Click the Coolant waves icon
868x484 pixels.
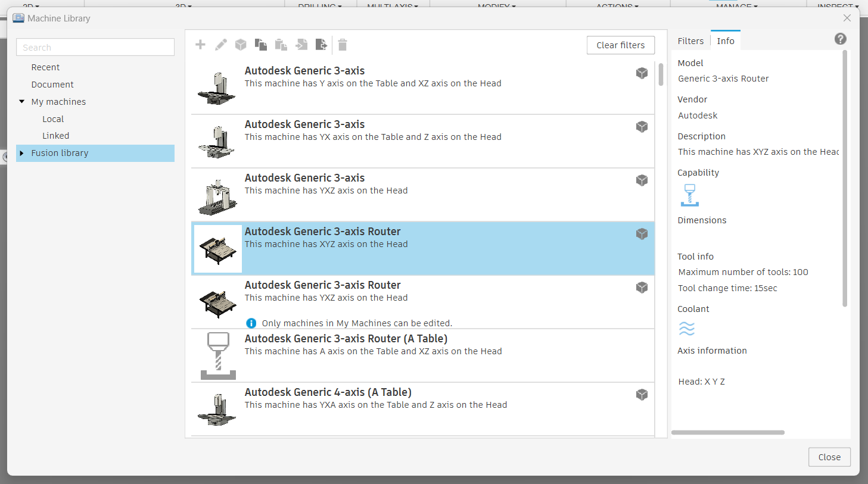pyautogui.click(x=687, y=329)
